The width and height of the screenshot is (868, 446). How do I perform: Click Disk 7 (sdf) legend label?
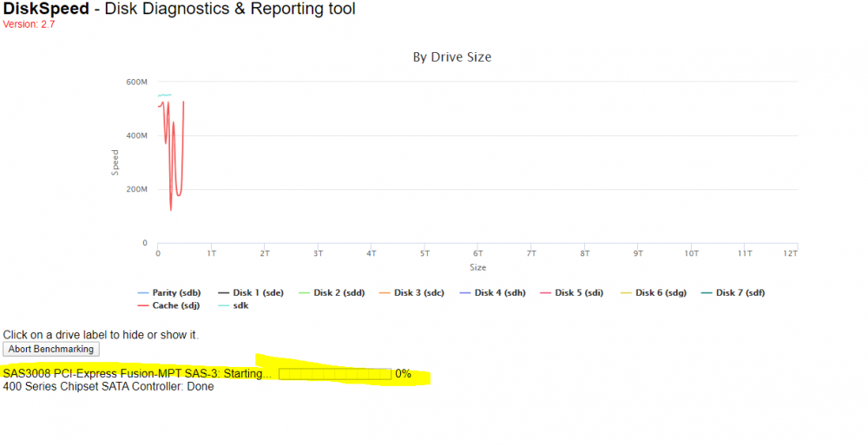pyautogui.click(x=733, y=292)
